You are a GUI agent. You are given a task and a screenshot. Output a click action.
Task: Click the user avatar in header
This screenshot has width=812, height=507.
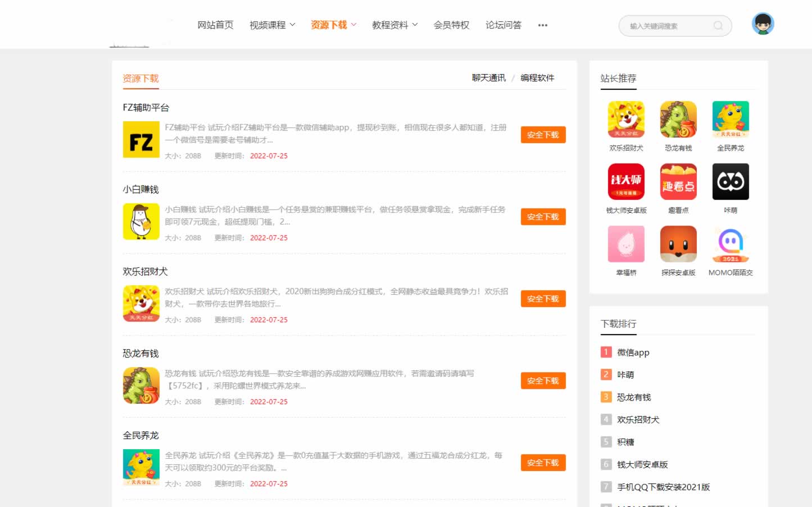763,24
